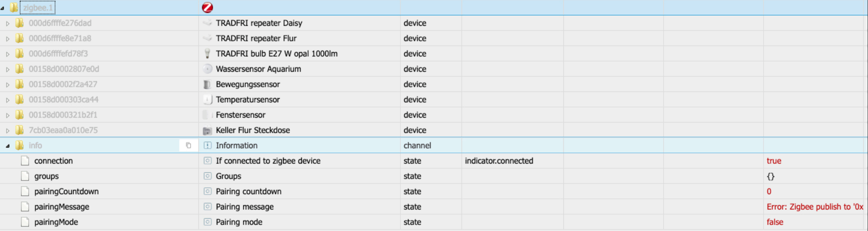
Task: Click the copy icon in info row
Action: [x=188, y=146]
